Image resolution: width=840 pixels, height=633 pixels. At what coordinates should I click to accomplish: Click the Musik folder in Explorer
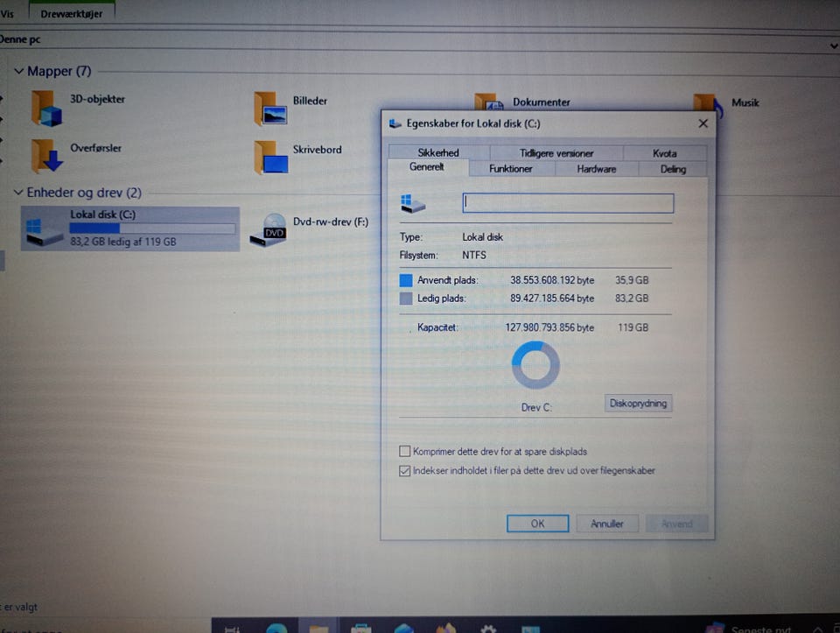pyautogui.click(x=726, y=103)
